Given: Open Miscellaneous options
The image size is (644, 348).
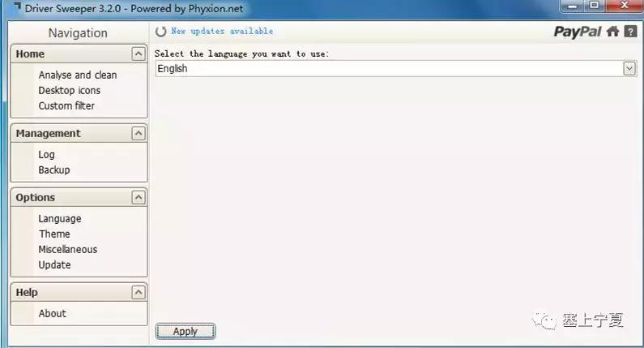Looking at the screenshot, I should click(x=68, y=249).
